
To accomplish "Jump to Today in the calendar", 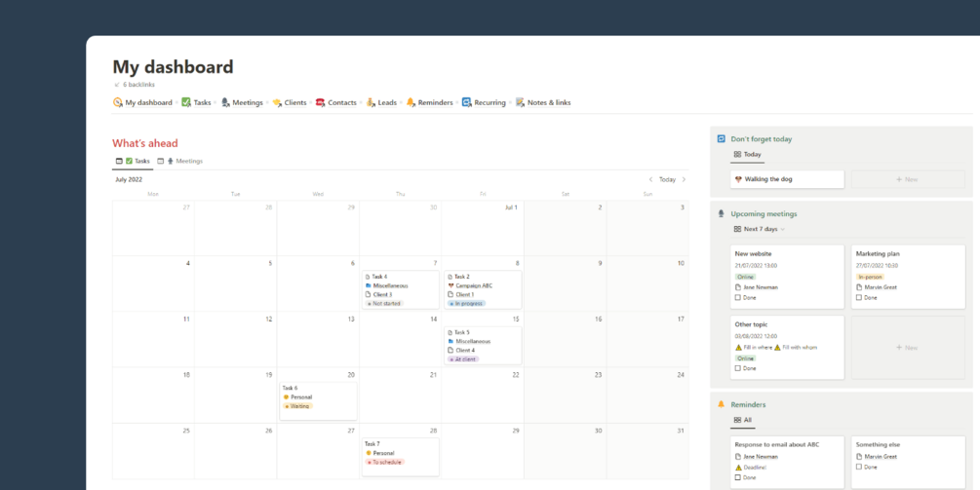I will 668,179.
